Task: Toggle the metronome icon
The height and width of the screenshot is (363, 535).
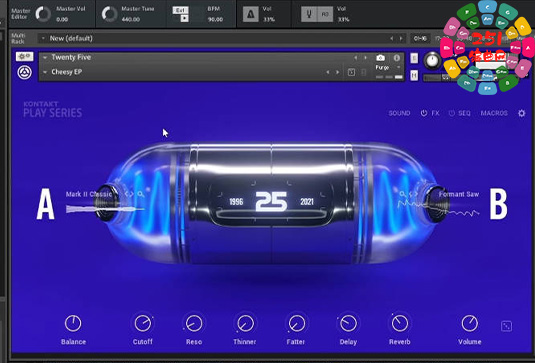Action: pos(250,14)
